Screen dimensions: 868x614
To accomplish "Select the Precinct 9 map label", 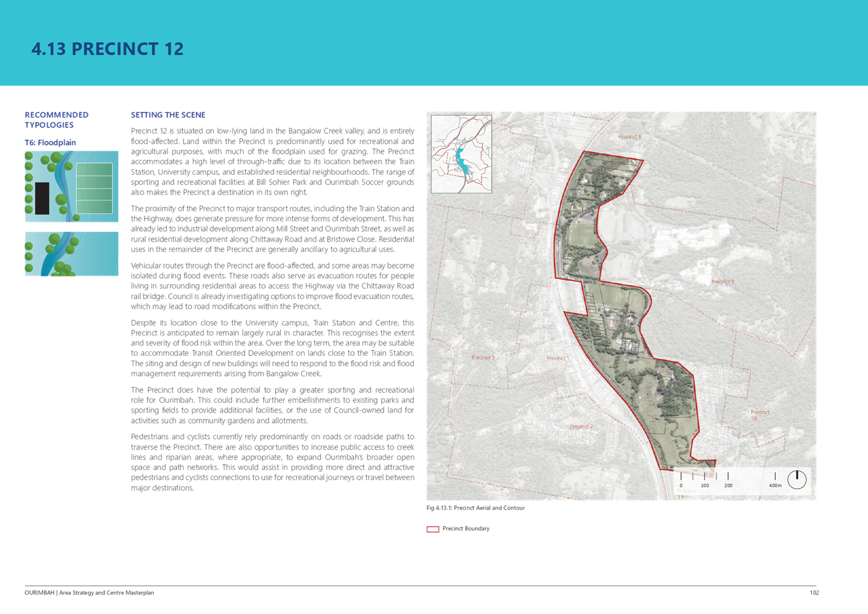I will click(722, 282).
